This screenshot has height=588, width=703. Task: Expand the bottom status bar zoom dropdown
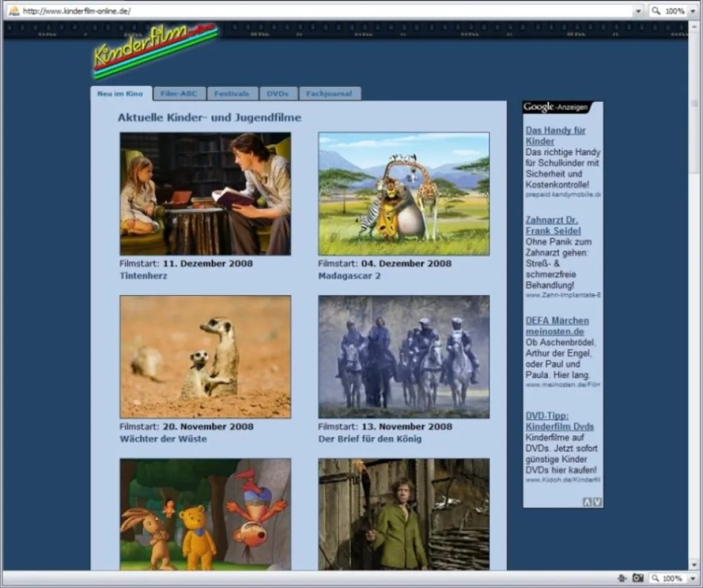(x=693, y=578)
